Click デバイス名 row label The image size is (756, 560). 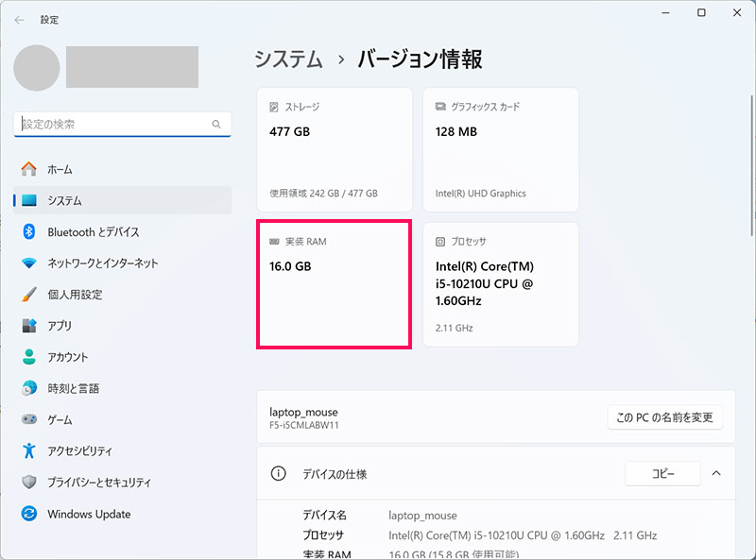tap(324, 516)
